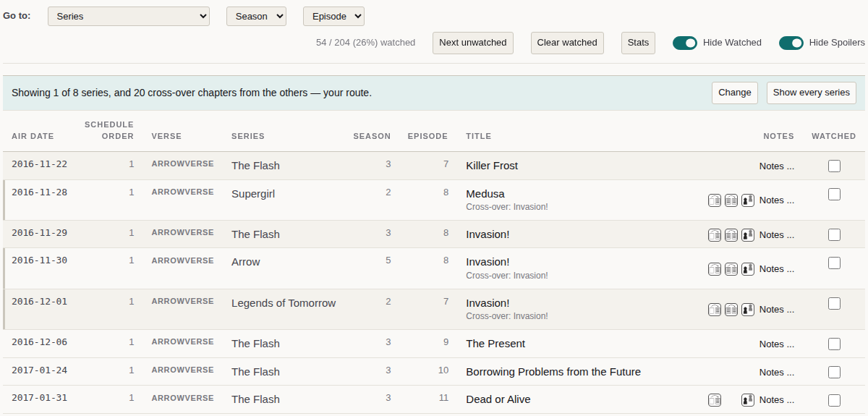Open the Series dropdown
Screen dimensions: 868x416
point(129,16)
